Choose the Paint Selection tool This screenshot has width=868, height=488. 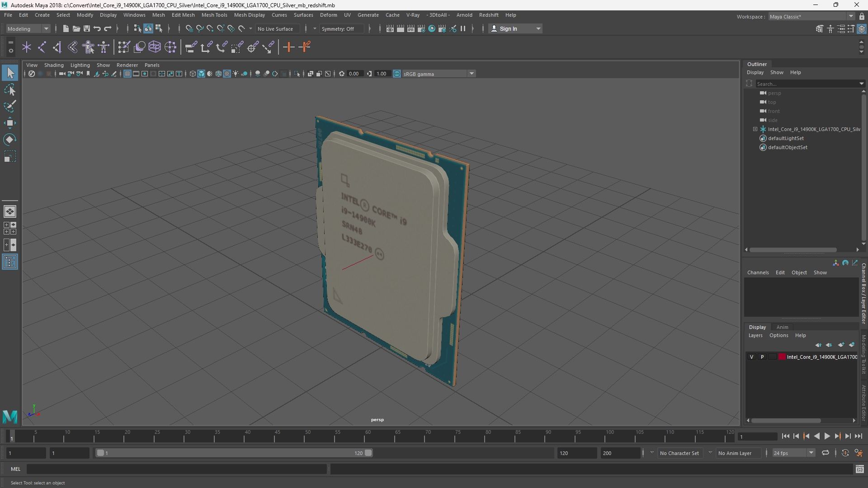10,107
